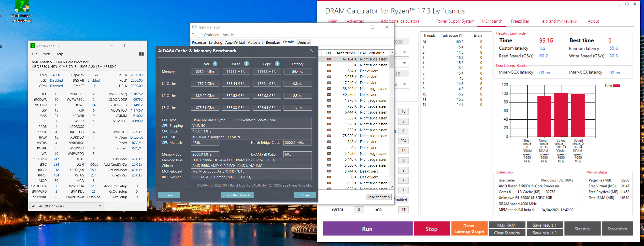Click the Memory Read 60524 MB/s field
This screenshot has height=246, width=644.
tap(205, 72)
